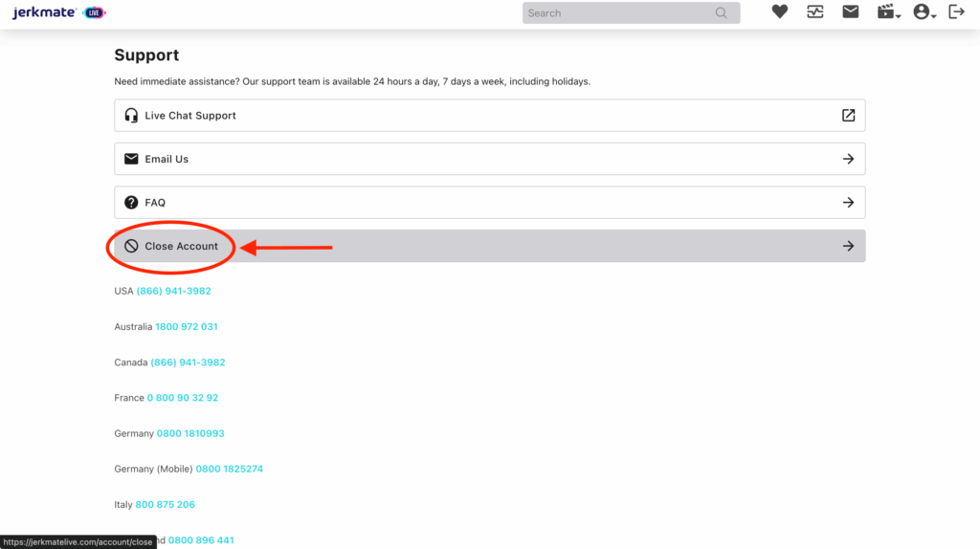Click the search magnifier icon
This screenshot has width=980, height=549.
click(x=722, y=13)
